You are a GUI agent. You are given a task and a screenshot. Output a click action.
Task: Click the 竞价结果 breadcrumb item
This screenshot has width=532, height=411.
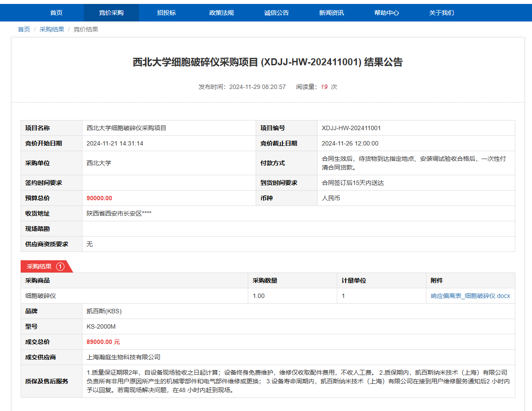point(86,29)
